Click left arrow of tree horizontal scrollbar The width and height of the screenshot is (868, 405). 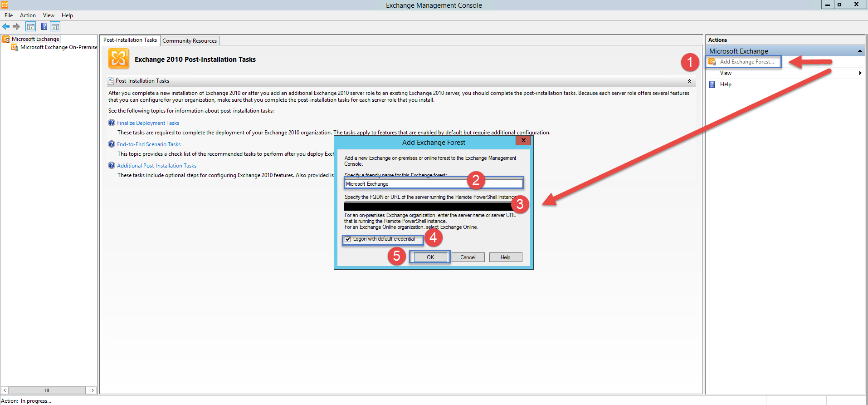5,390
